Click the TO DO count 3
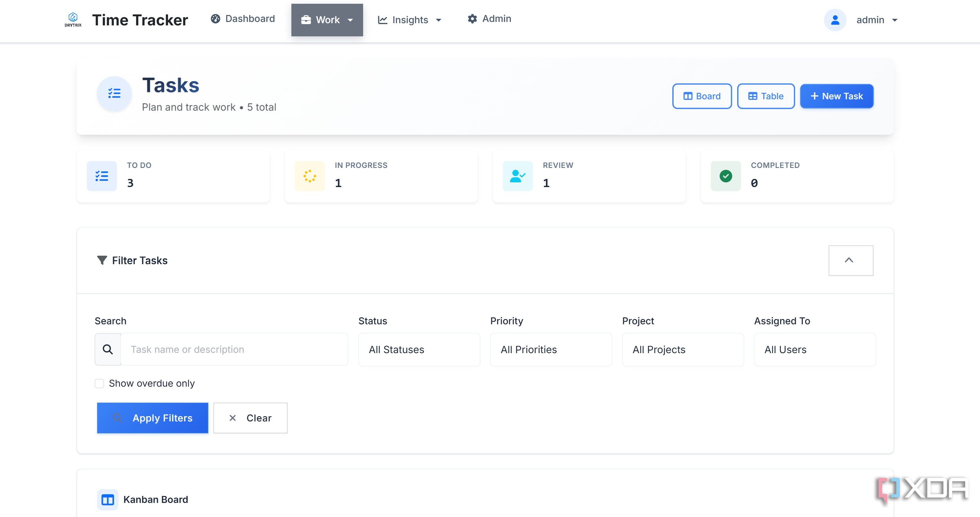The image size is (980, 517). 130,183
